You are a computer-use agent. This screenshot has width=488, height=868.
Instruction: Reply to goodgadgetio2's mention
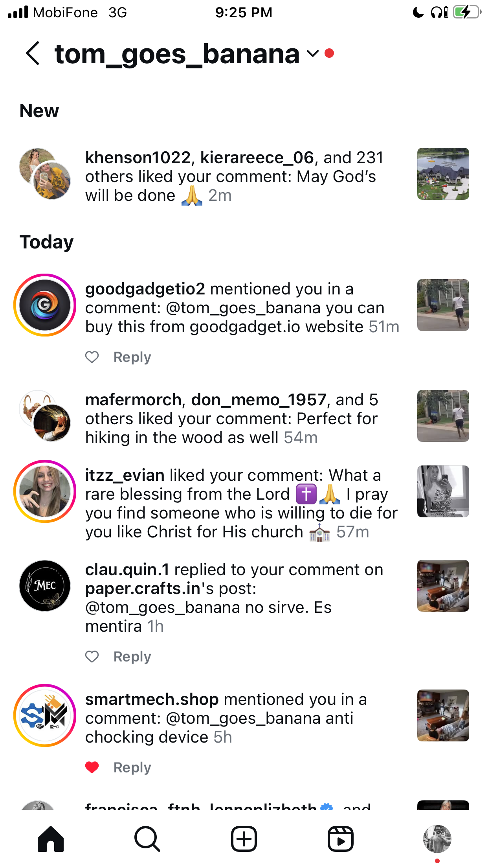tap(132, 357)
